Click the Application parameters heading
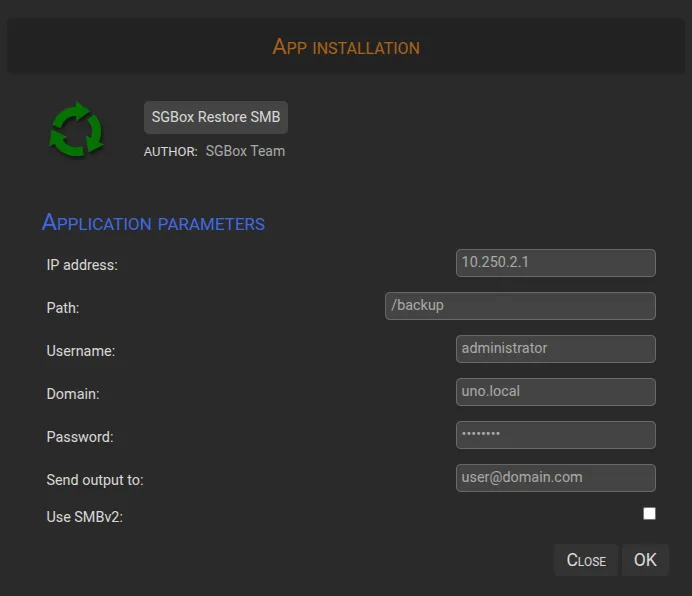Viewport: 692px width, 596px height. 153,223
